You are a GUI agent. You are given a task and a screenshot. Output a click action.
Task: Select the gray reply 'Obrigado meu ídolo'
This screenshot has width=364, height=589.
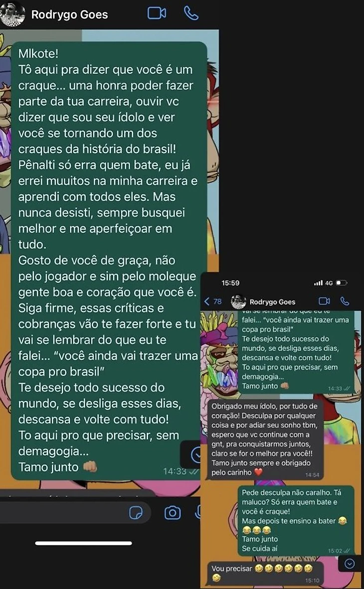pos(266,439)
